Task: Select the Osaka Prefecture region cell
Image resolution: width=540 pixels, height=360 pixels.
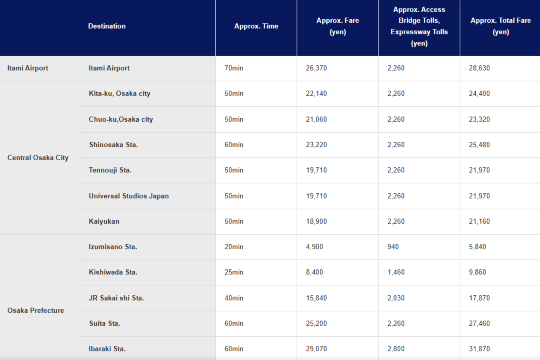Action: (36, 310)
